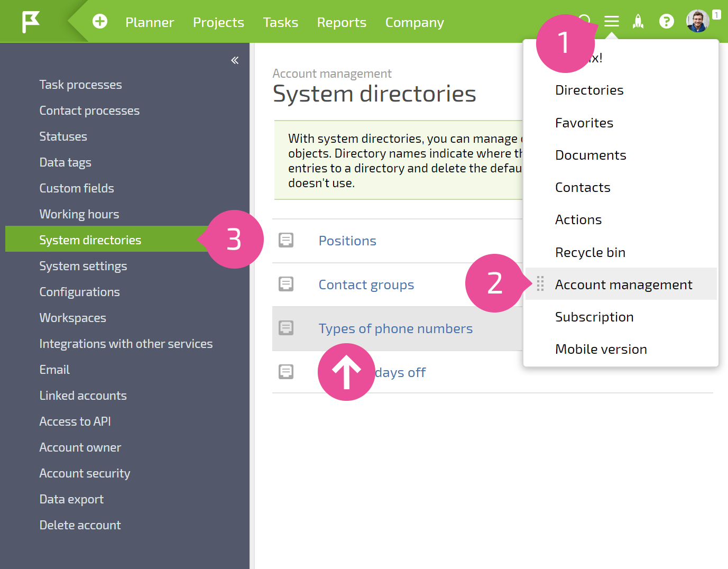Open the Contact groups directory link
Image resolution: width=728 pixels, height=569 pixels.
366,284
